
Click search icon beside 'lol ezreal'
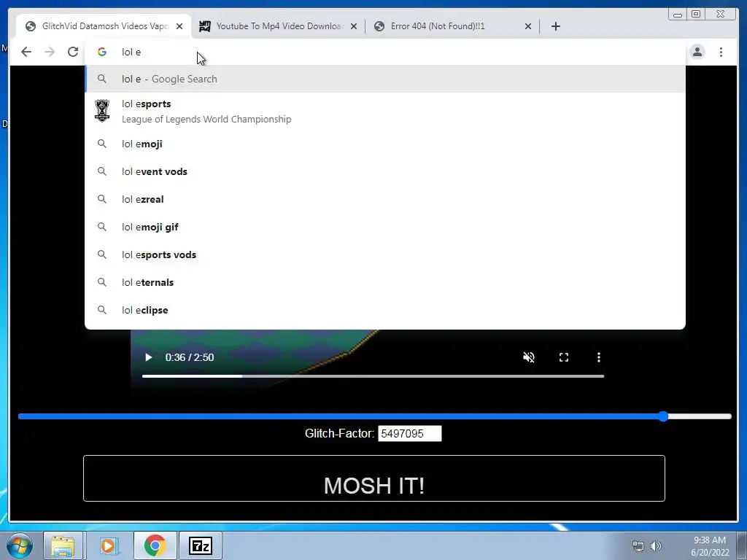pyautogui.click(x=102, y=198)
